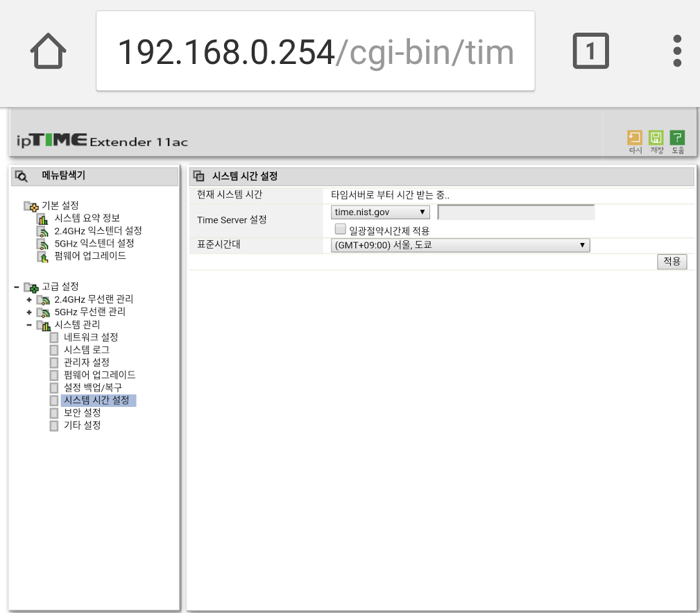Image resolution: width=700 pixels, height=613 pixels.
Task: Click the 적용 apply button
Action: tap(672, 261)
